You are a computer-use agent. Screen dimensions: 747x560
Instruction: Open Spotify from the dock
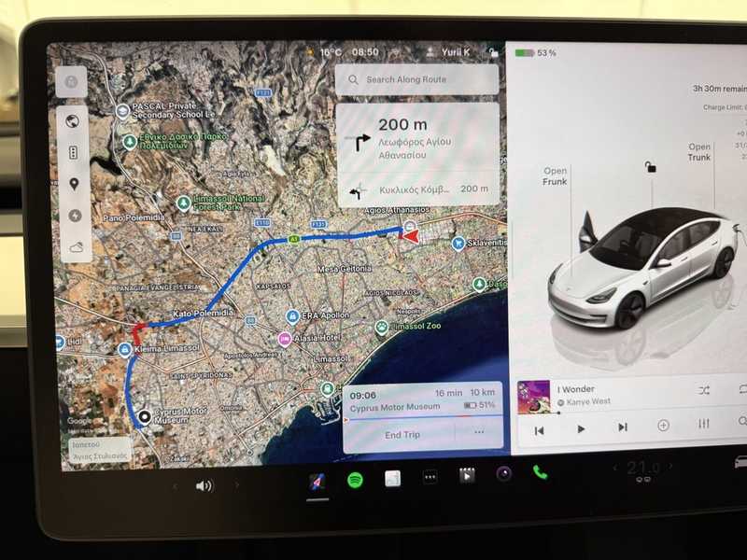[355, 480]
